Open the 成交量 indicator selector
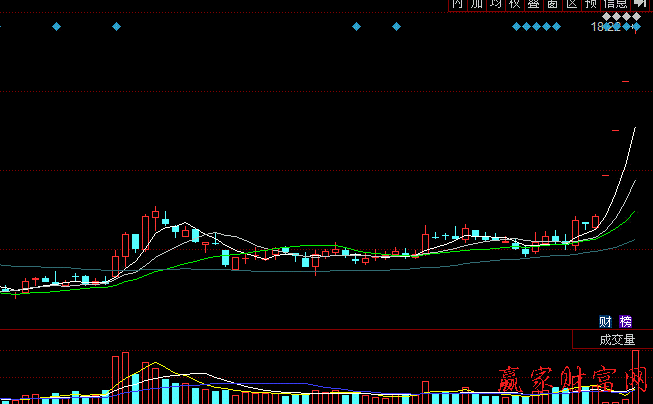 [x=617, y=339]
